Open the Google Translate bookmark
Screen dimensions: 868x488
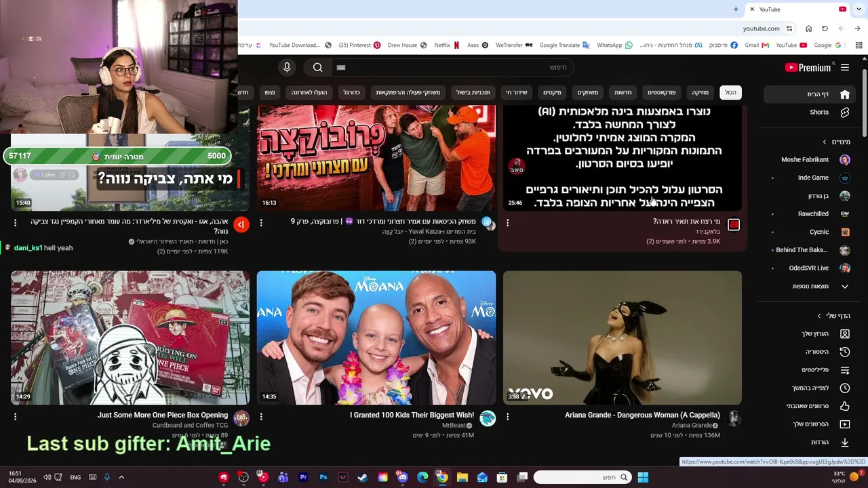[564, 45]
